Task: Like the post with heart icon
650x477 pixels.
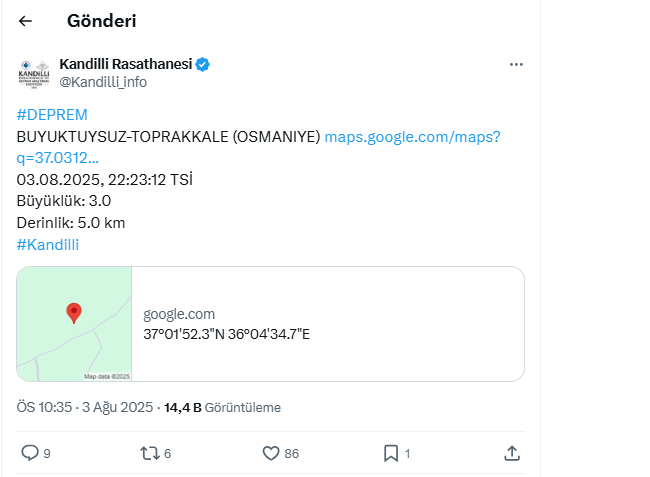Action: tap(271, 453)
